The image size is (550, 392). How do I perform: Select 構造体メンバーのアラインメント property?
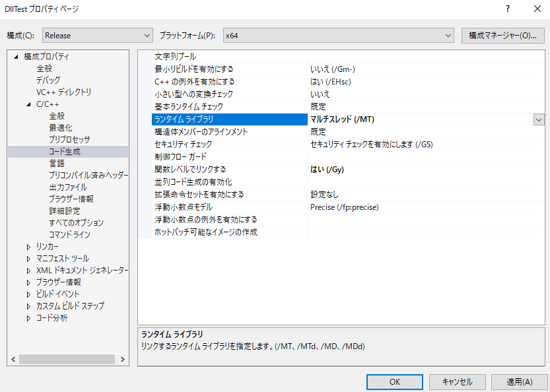[x=230, y=132]
